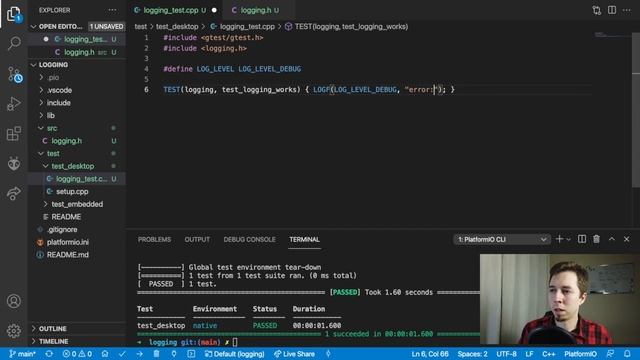Open the Live Share activity bar view
Screen dimensions: 640x360
tap(13, 193)
